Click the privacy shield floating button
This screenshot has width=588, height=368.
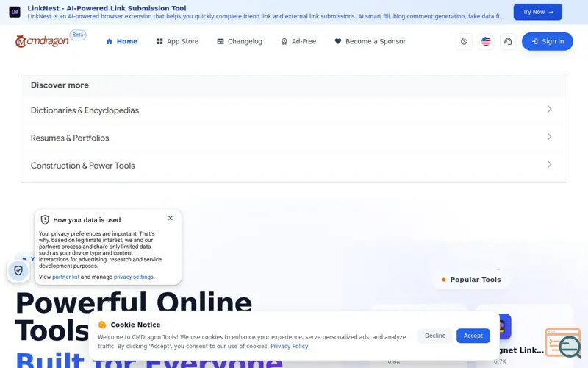click(18, 270)
